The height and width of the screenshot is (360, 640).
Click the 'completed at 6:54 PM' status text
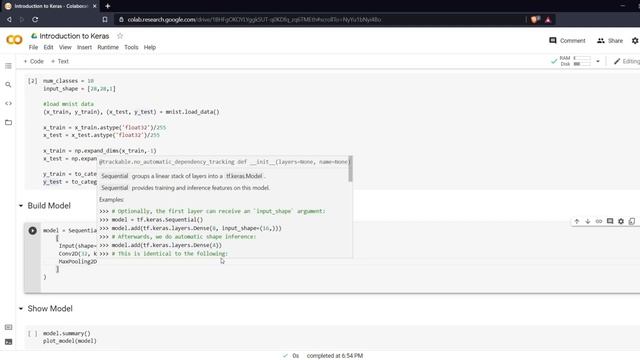click(x=335, y=356)
